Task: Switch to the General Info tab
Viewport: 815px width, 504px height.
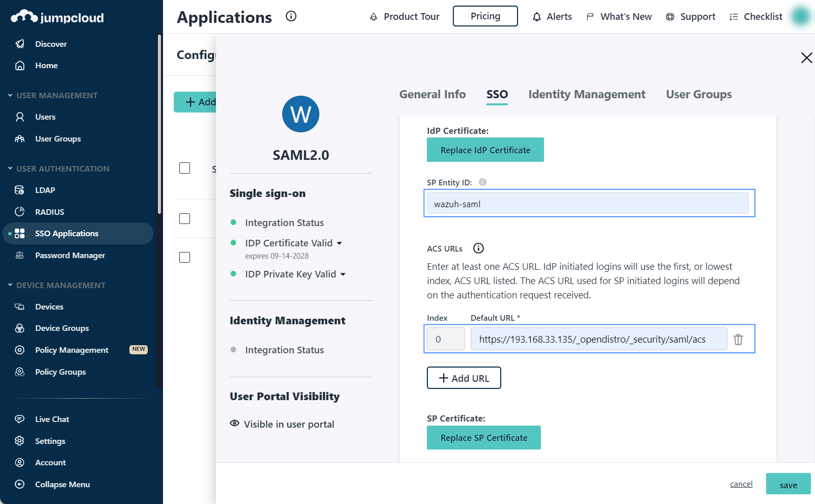Action: pyautogui.click(x=432, y=95)
